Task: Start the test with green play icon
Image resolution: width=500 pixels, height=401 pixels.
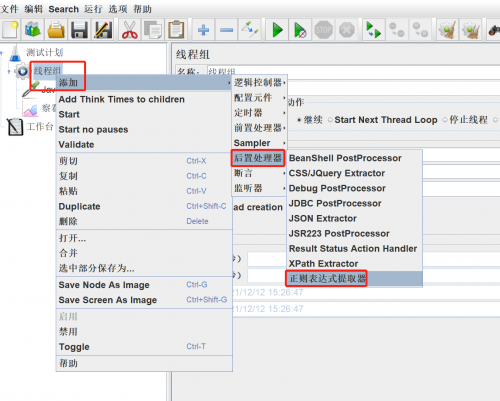Action: click(x=277, y=30)
